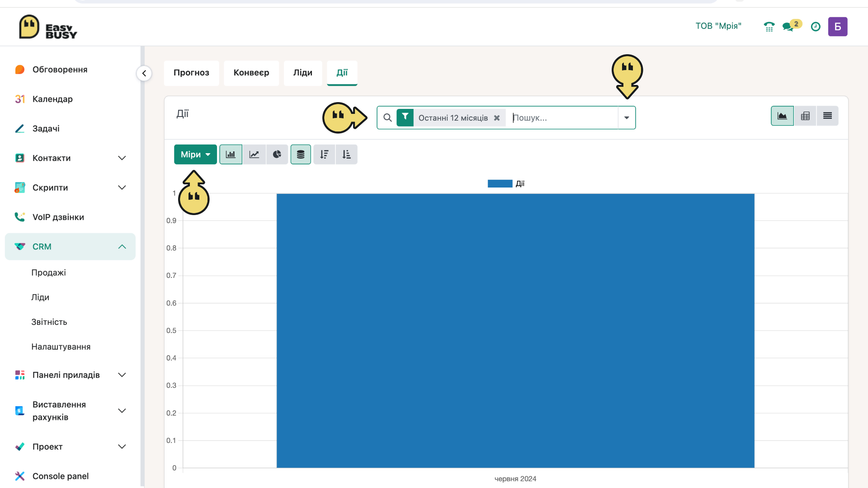This screenshot has height=488, width=868.
Task: Switch to list view
Action: tap(827, 116)
